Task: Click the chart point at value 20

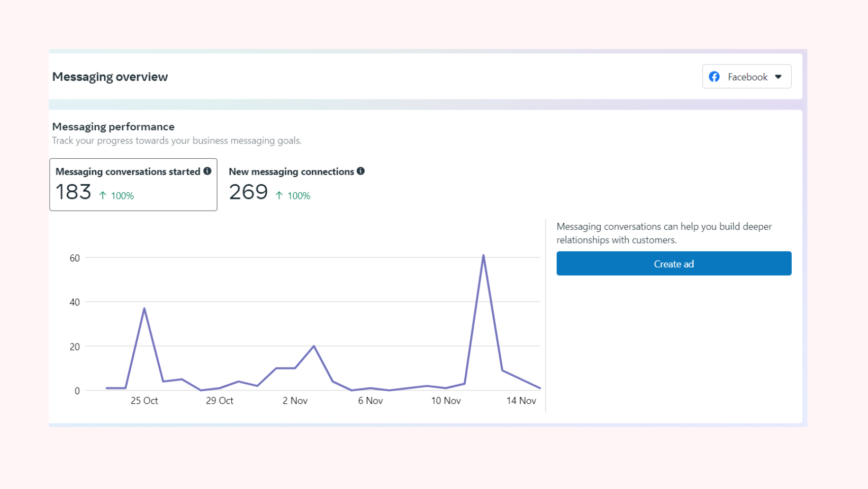Action: pos(314,346)
